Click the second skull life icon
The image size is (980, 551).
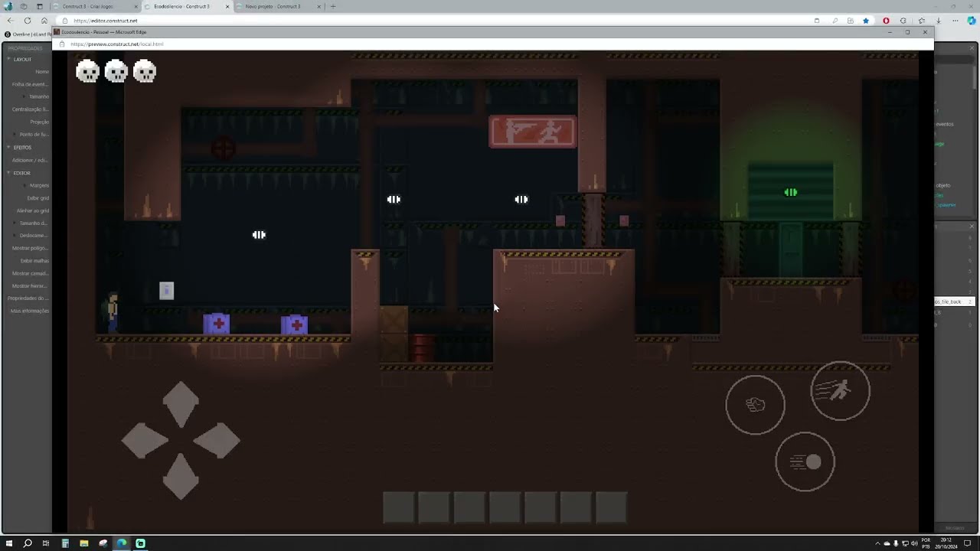tap(116, 71)
